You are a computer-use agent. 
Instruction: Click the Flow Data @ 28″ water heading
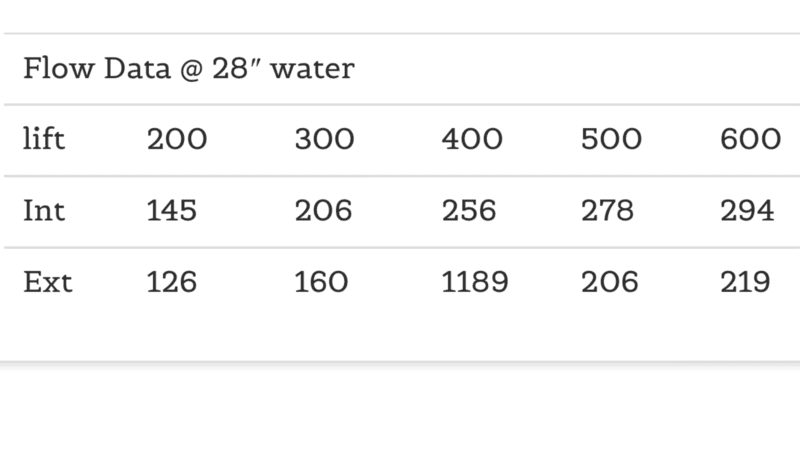pos(189,68)
